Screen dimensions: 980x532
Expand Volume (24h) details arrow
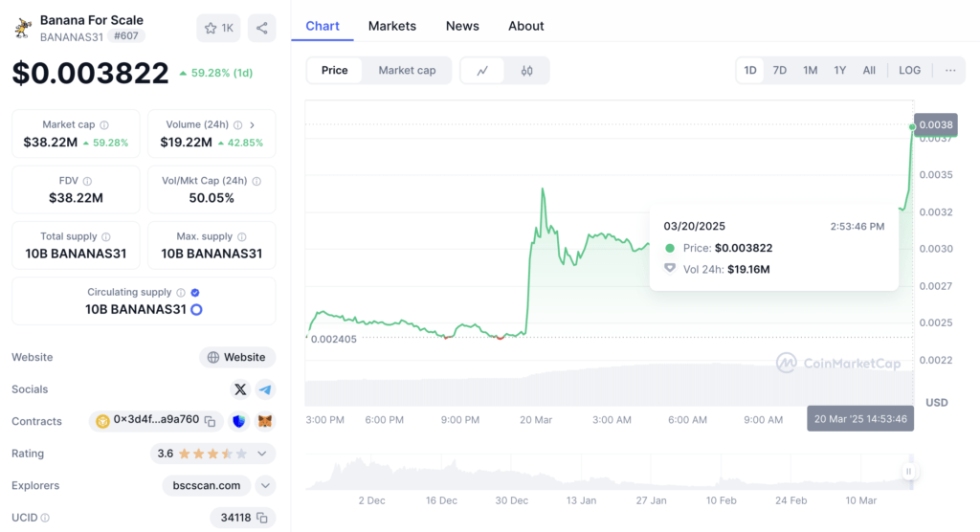click(x=253, y=125)
